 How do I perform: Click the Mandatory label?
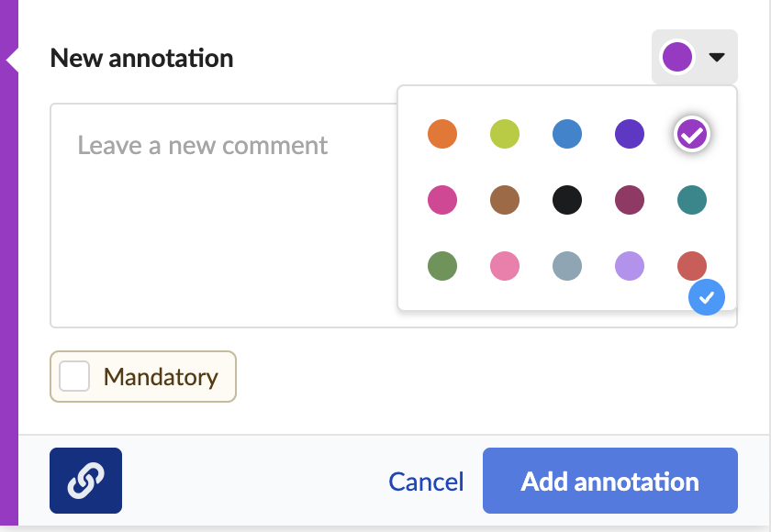click(161, 377)
